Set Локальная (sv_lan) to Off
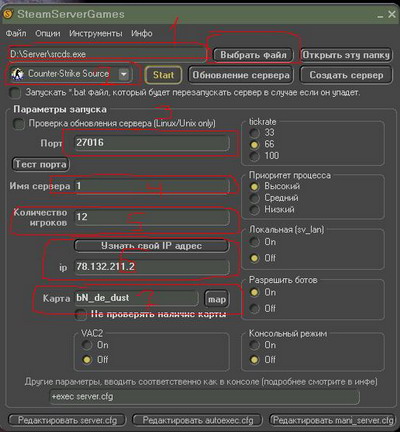 (x=254, y=258)
